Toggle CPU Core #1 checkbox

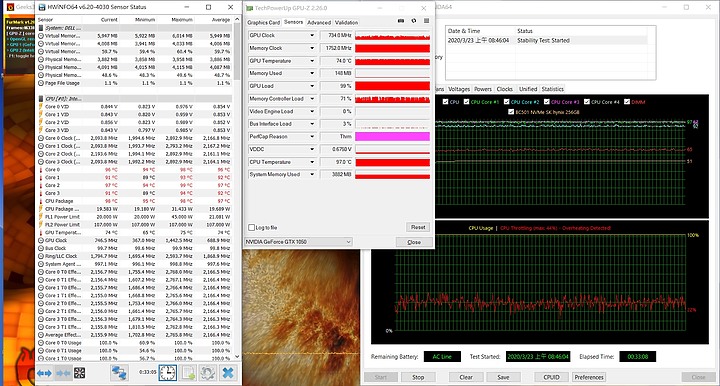click(467, 102)
